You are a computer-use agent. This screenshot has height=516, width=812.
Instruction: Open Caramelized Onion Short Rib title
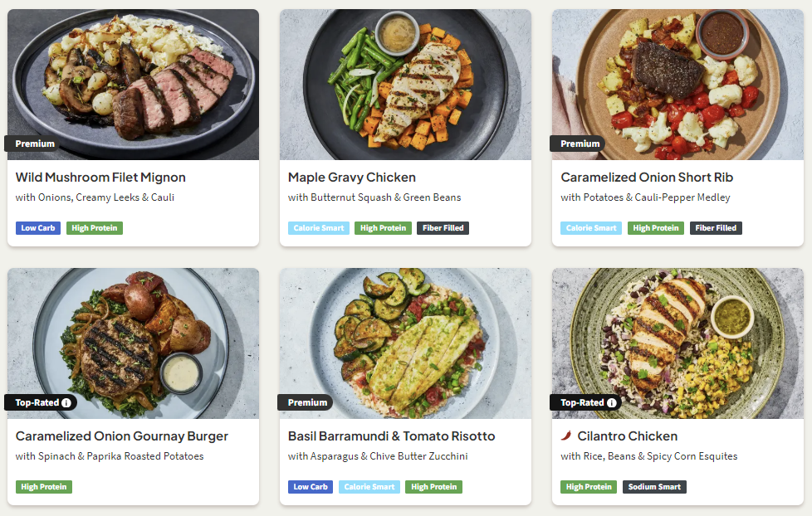tap(647, 177)
